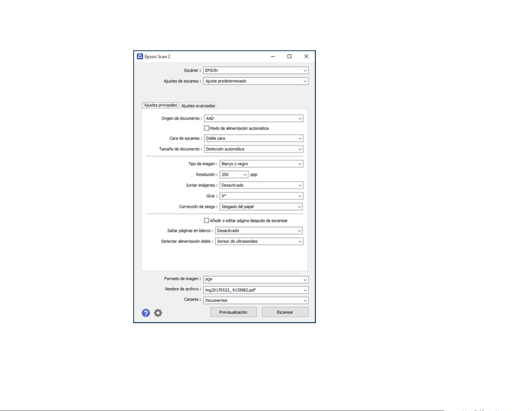Choose the Tipo de imagen dropdown
Image resolution: width=532 pixels, height=411 pixels.
261,164
